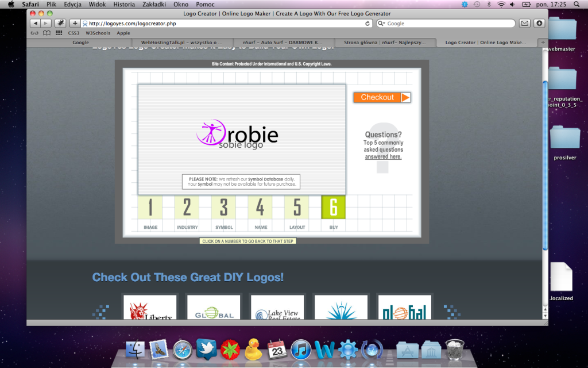Image resolution: width=588 pixels, height=368 pixels.
Task: Open the Okno menu
Action: tap(181, 4)
